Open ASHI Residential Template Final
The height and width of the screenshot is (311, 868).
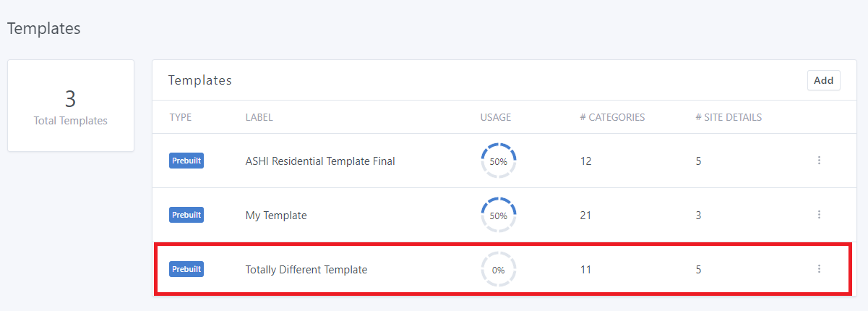320,161
